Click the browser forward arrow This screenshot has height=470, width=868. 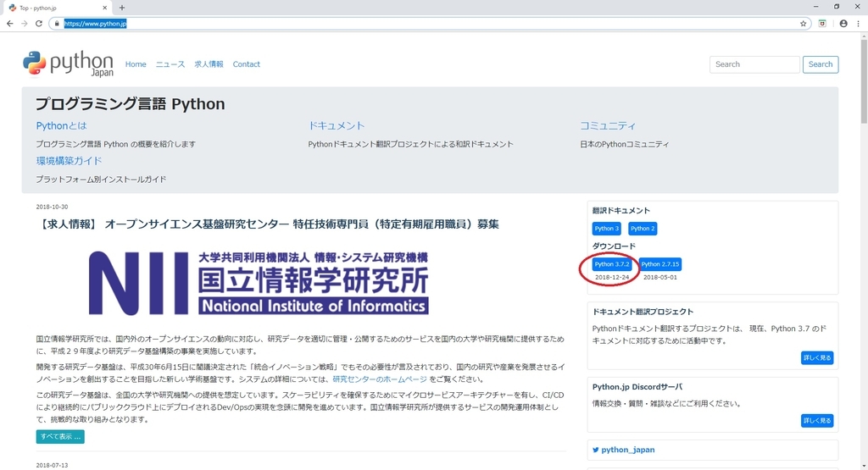(24, 24)
